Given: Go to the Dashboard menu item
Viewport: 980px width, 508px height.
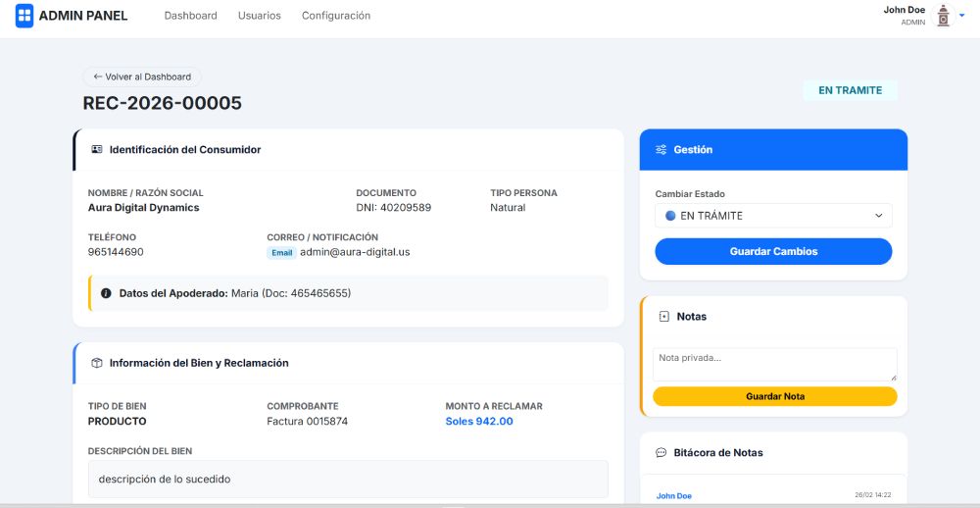Looking at the screenshot, I should [191, 16].
